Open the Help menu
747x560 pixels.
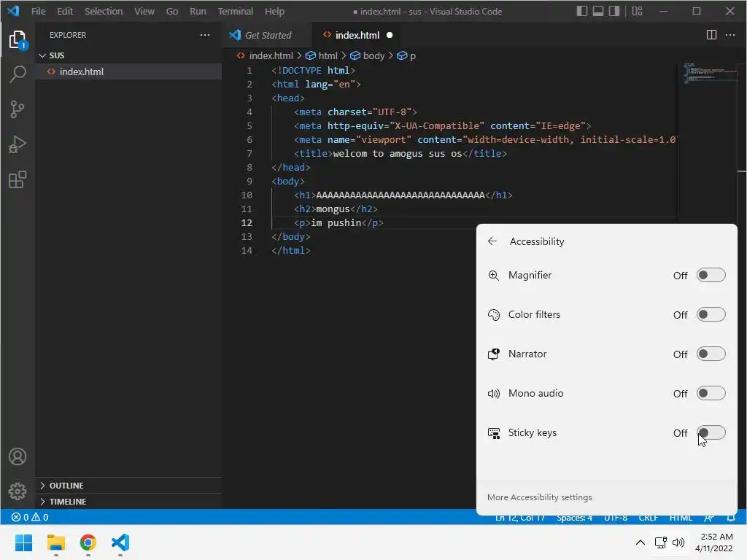274,11
